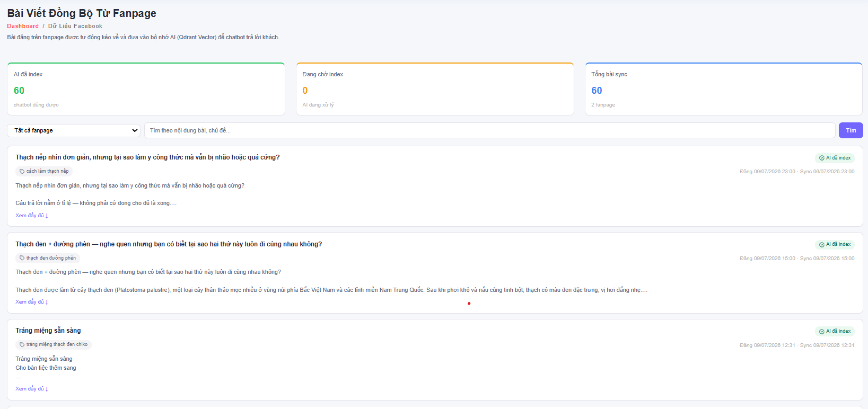This screenshot has width=868, height=409.
Task: Click the Platostoma palustre excerpt text
Action: tap(331, 290)
